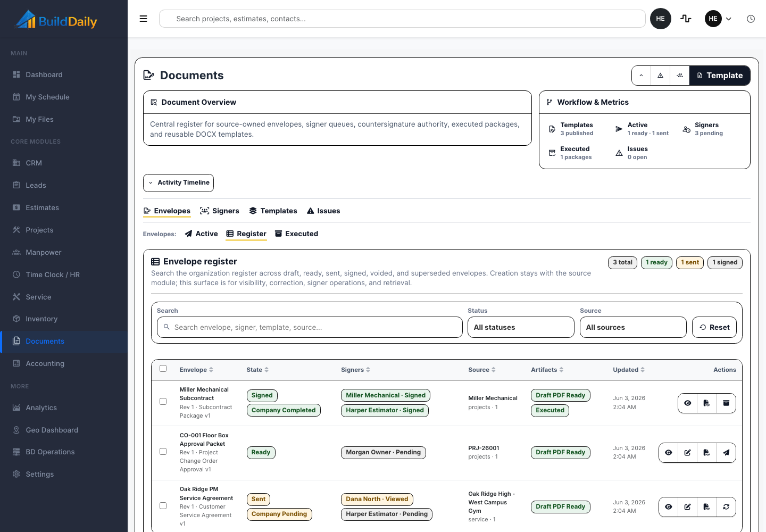This screenshot has height=532, width=766.
Task: Select the Register envelopes sub-tab
Action: coord(246,234)
